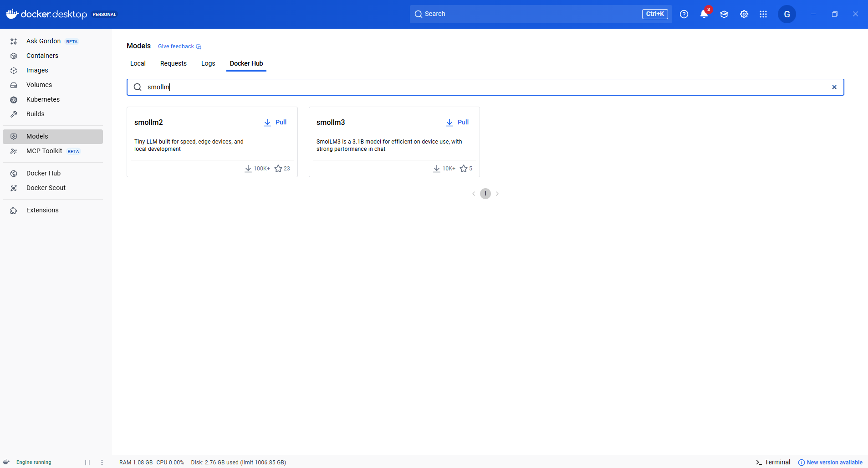Clear the smollm search query

(x=834, y=87)
